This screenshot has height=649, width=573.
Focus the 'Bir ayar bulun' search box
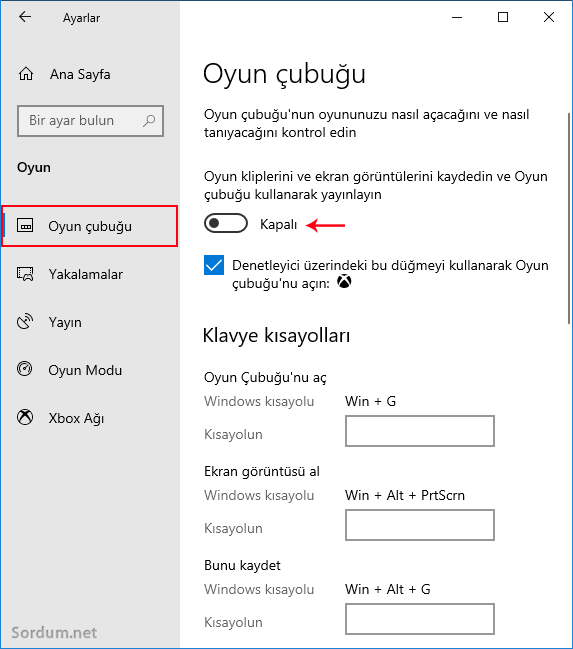click(x=90, y=121)
